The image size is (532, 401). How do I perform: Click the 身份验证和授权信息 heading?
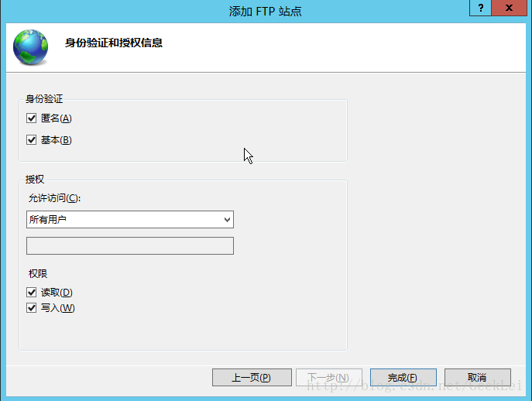tap(113, 43)
